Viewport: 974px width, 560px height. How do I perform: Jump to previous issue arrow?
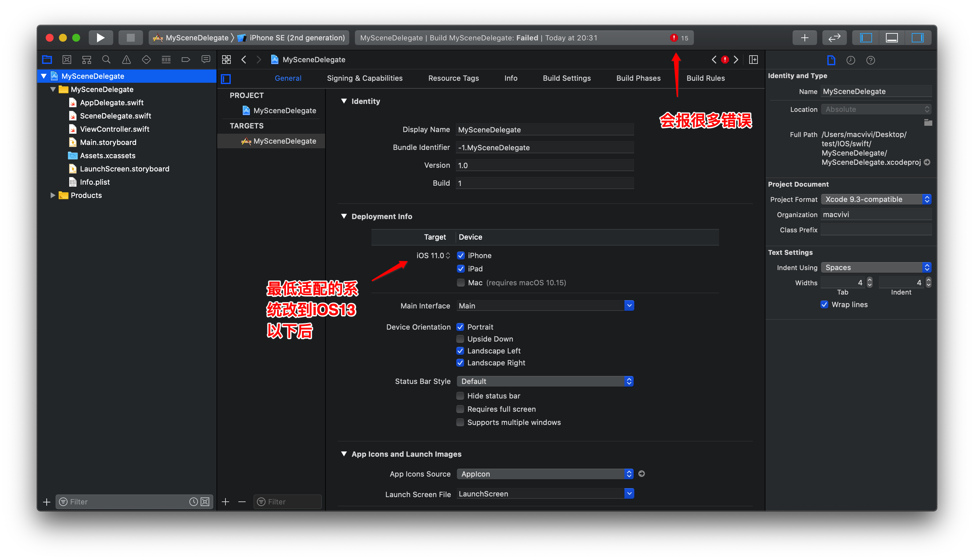(x=714, y=60)
